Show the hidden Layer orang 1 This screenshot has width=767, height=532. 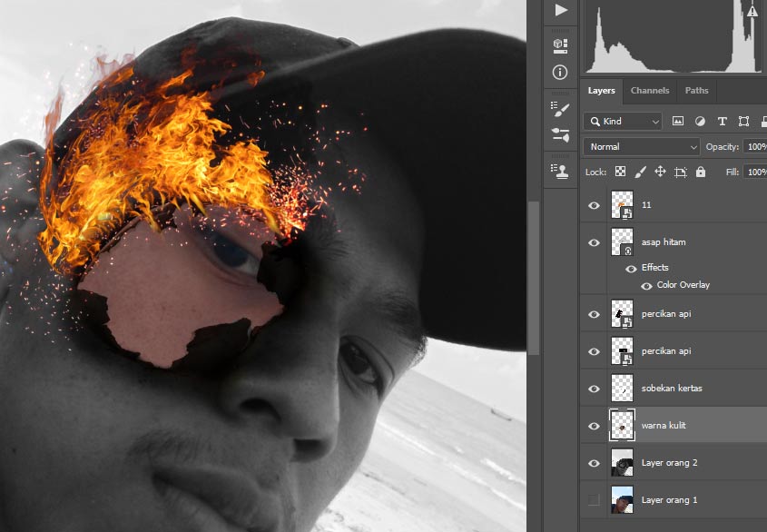(594, 499)
